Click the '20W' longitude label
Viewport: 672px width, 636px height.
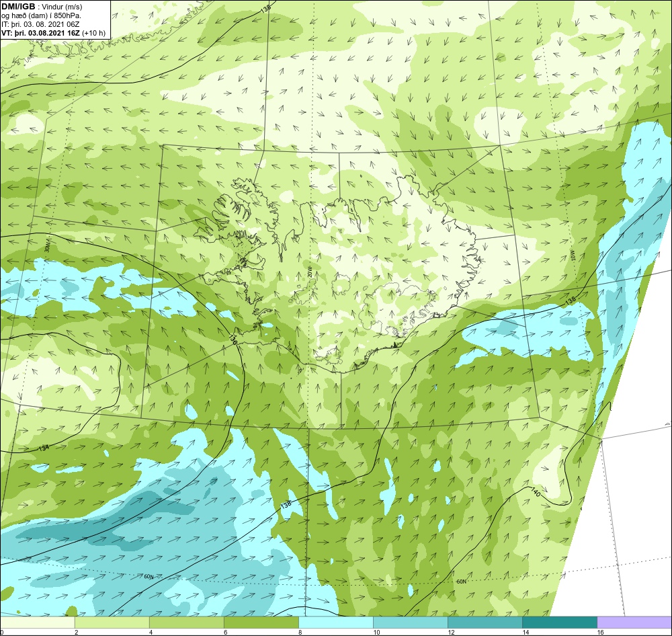pyautogui.click(x=310, y=272)
